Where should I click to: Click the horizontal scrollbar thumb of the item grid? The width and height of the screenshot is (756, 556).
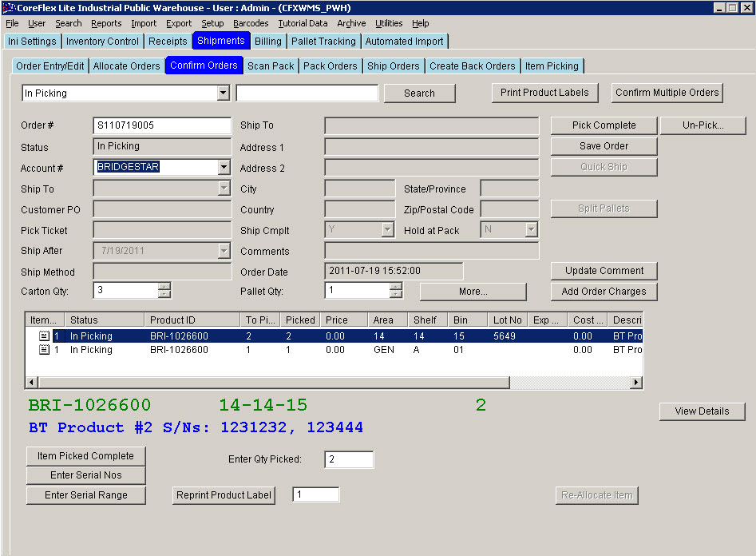pos(274,383)
